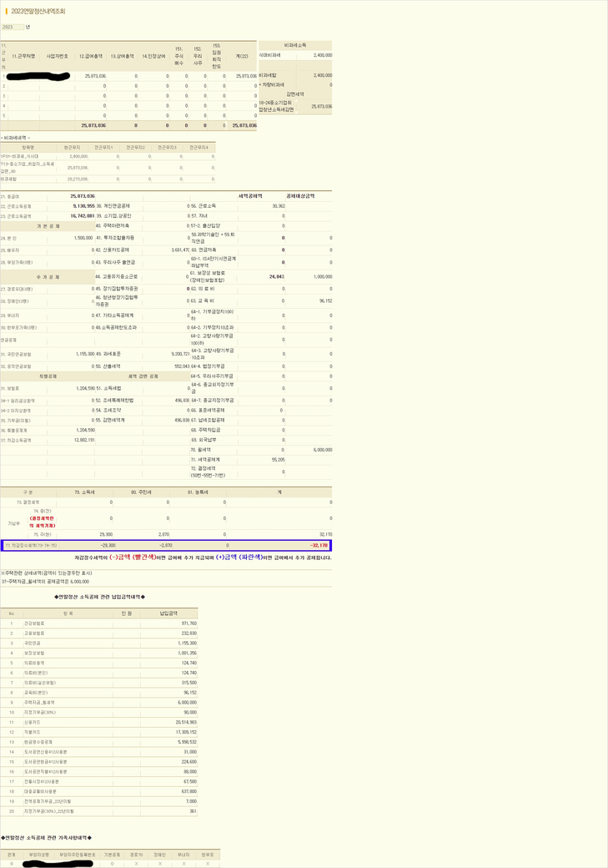Viewport: 608px width, 868px height.
Task: Click the 대중교통비사용분 row
Action: pyautogui.click(x=42, y=791)
